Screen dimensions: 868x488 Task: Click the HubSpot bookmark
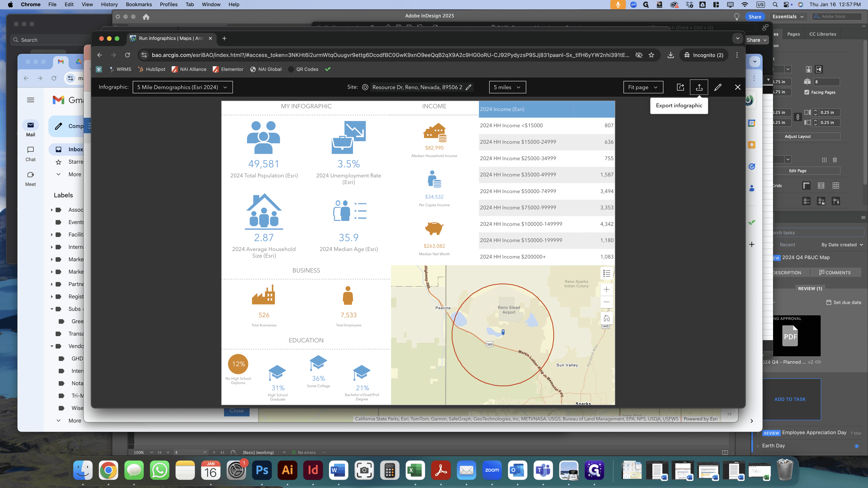point(152,69)
